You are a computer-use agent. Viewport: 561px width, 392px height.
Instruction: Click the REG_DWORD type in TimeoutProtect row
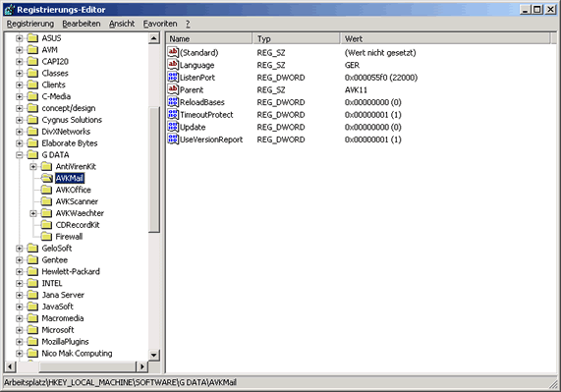(x=281, y=115)
